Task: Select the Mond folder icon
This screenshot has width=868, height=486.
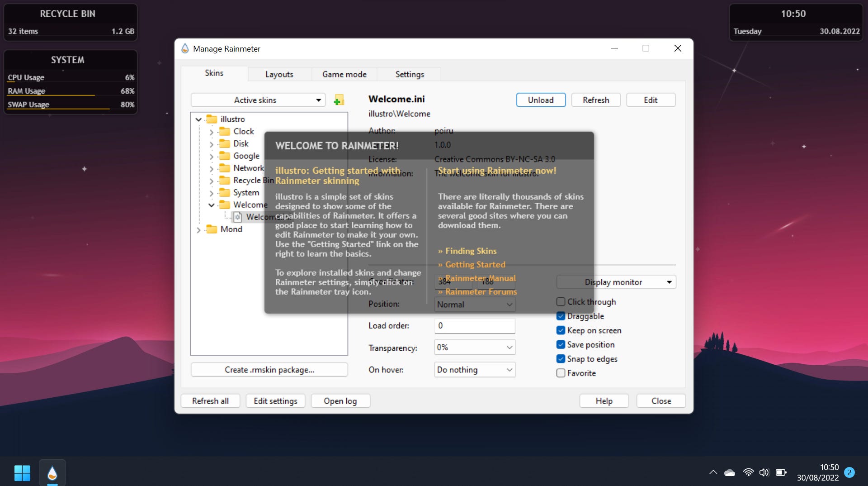Action: pos(212,229)
